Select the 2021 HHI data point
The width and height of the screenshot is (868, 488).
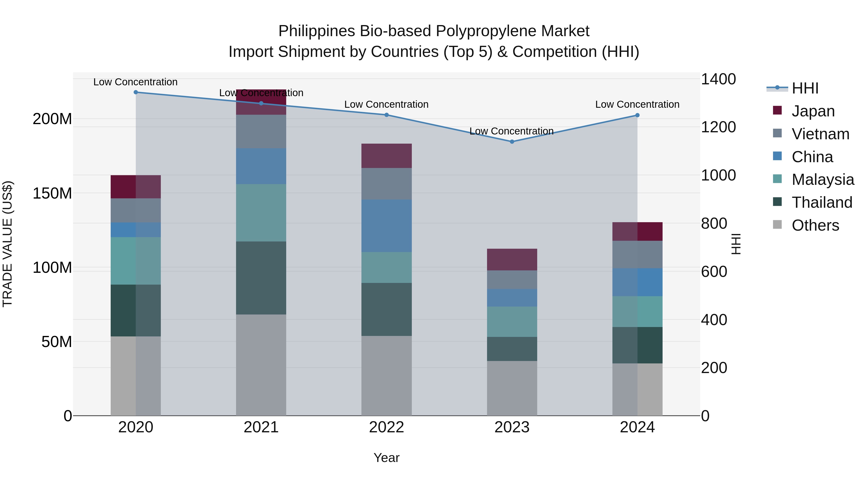point(261,103)
